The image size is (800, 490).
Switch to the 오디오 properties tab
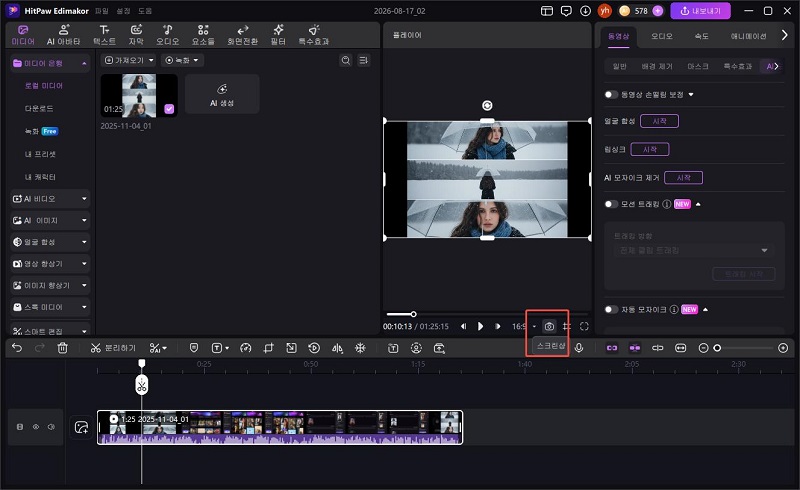tap(662, 36)
